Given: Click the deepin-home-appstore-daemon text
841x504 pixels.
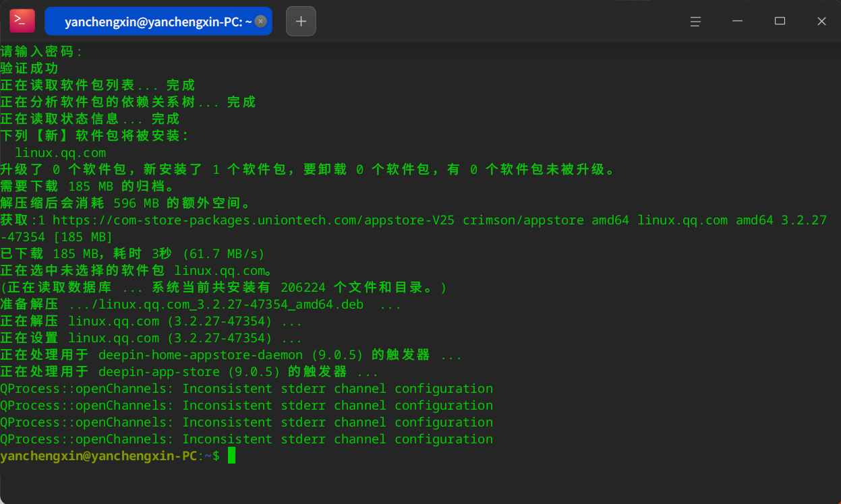Looking at the screenshot, I should [x=201, y=355].
